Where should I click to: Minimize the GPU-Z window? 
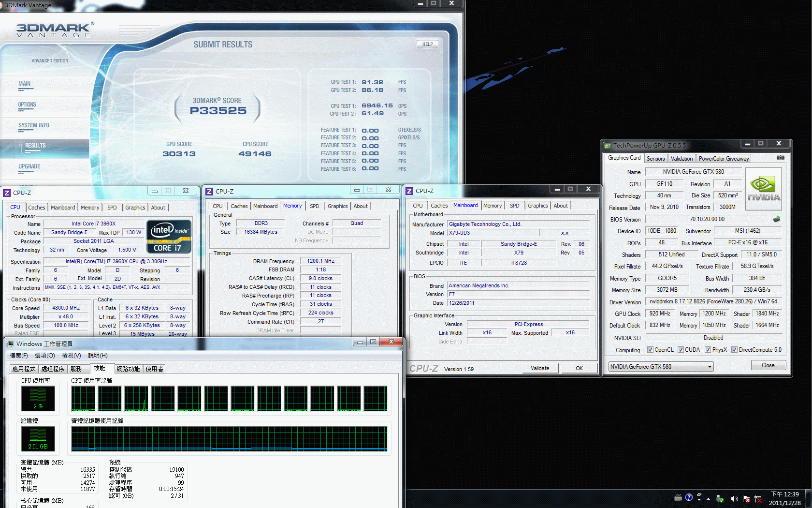click(x=747, y=144)
